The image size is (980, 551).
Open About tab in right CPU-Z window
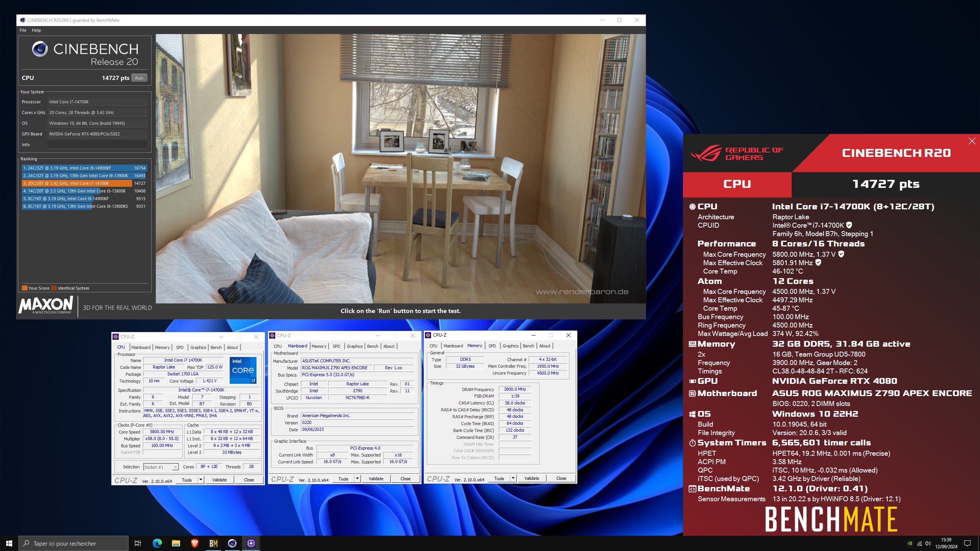click(x=545, y=346)
